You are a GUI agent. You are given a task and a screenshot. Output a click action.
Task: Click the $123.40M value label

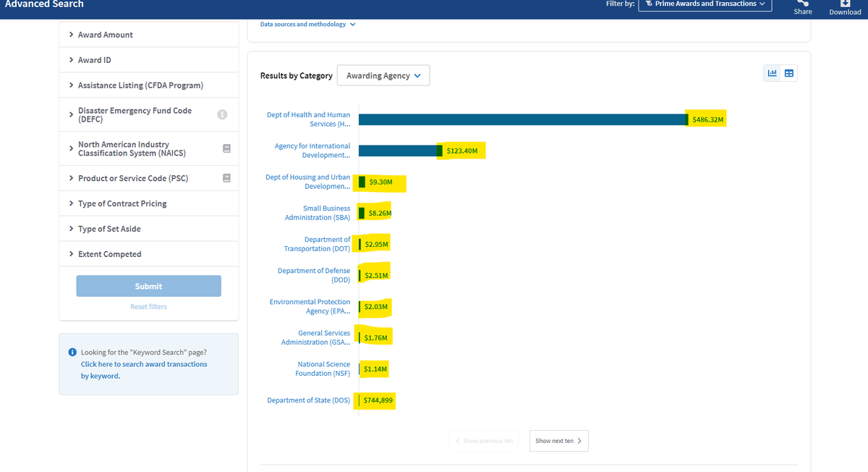click(x=462, y=151)
